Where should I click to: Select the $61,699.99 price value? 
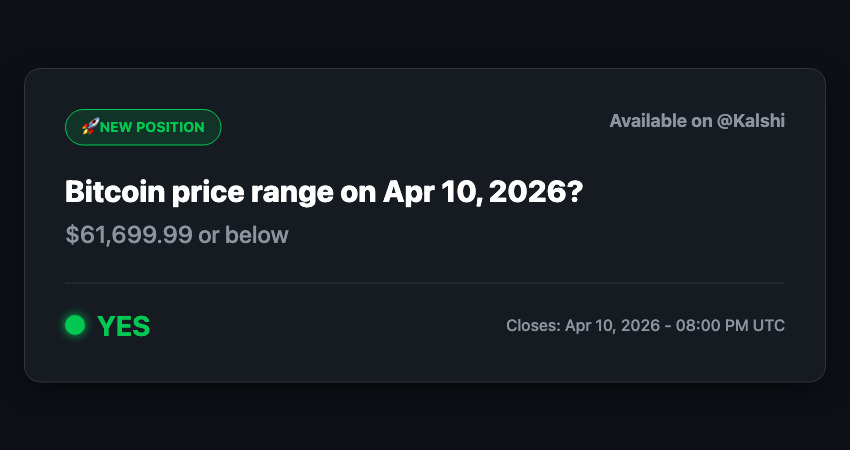pyautogui.click(x=129, y=235)
